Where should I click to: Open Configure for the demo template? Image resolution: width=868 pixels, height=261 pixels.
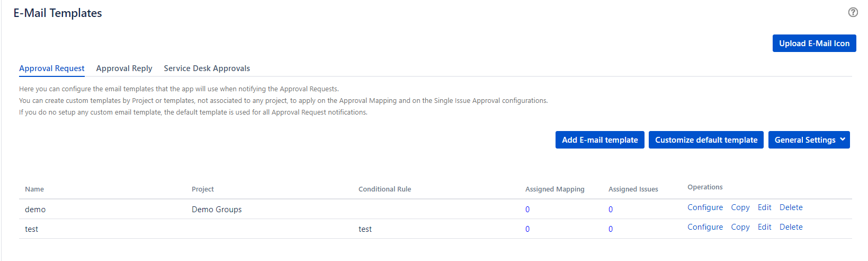(x=705, y=207)
